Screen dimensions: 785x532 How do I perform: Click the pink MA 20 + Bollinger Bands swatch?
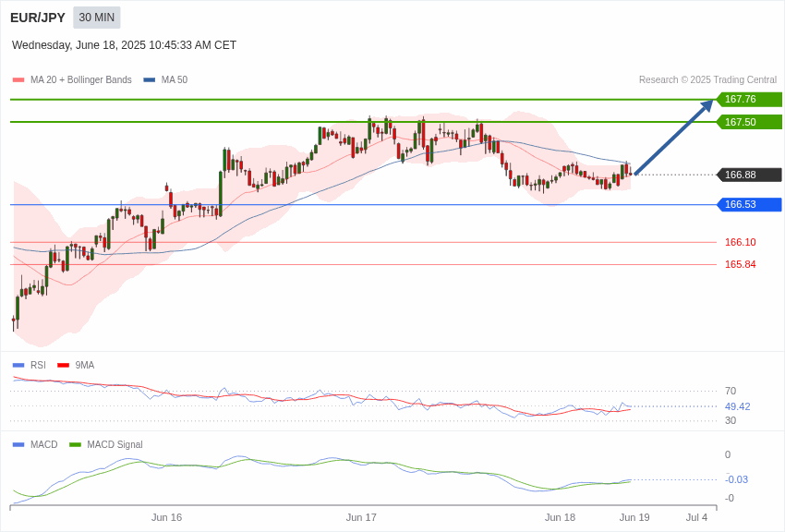[x=18, y=80]
